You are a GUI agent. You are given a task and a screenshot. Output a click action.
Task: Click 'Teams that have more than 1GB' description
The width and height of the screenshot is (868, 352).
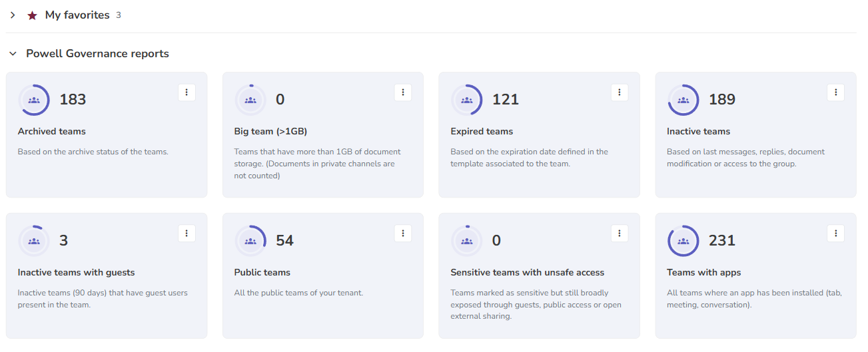click(x=318, y=164)
